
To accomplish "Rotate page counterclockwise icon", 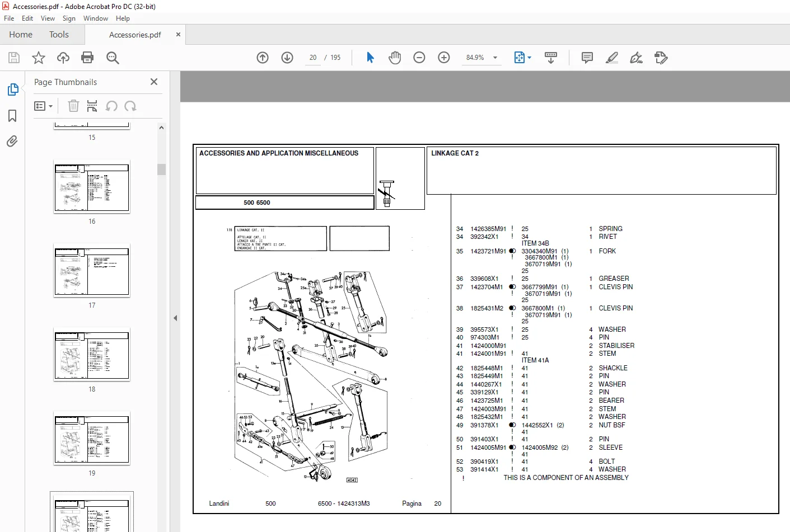I will point(111,106).
